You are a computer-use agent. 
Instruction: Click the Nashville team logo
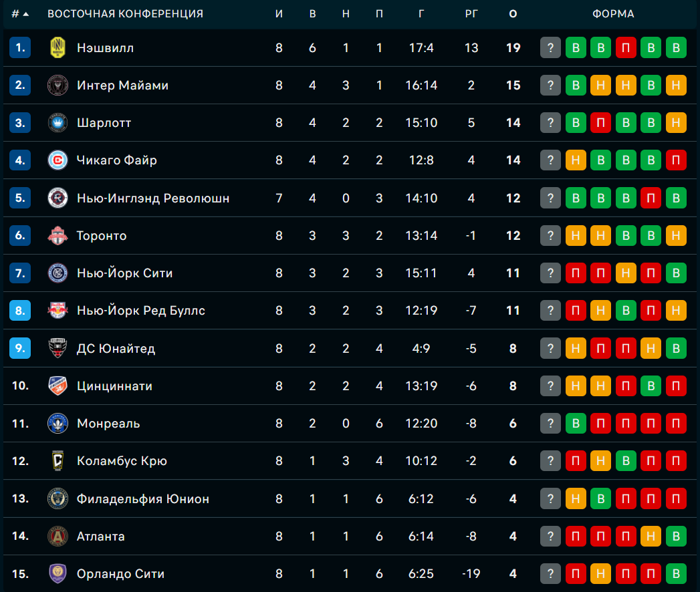(58, 48)
